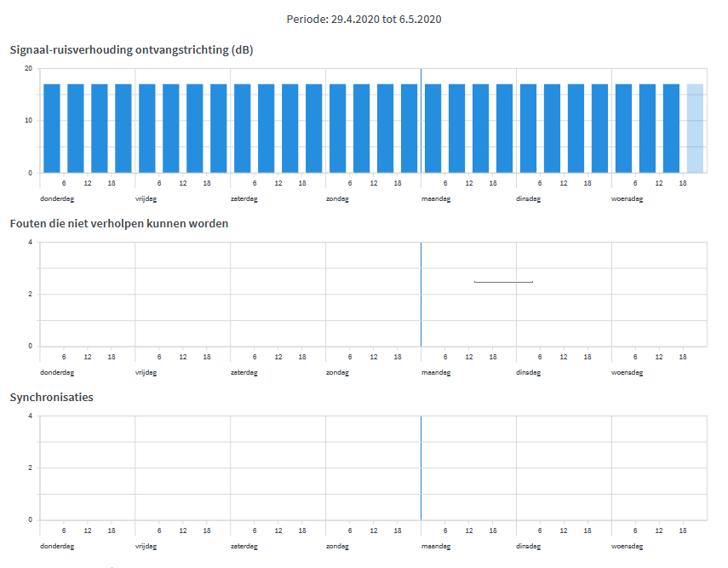This screenshot has height=568, width=728.
Task: Click 'dinsdag' label below the Fouten chart
Action: (528, 372)
